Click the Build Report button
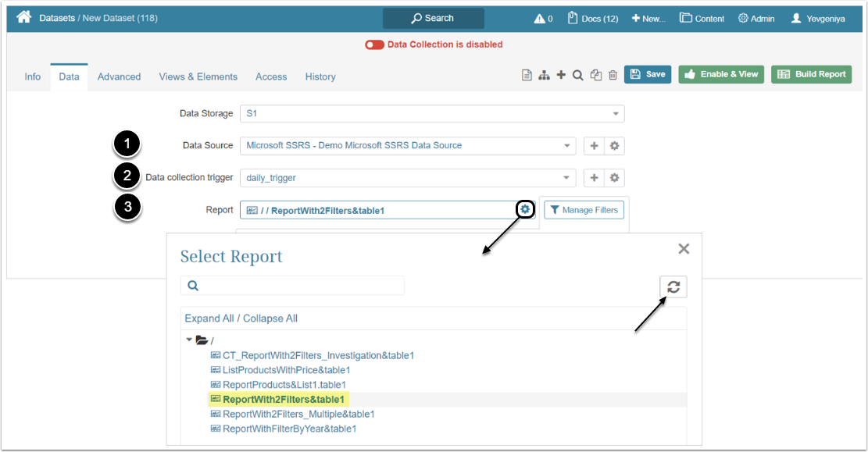The image size is (868, 452). (x=812, y=74)
